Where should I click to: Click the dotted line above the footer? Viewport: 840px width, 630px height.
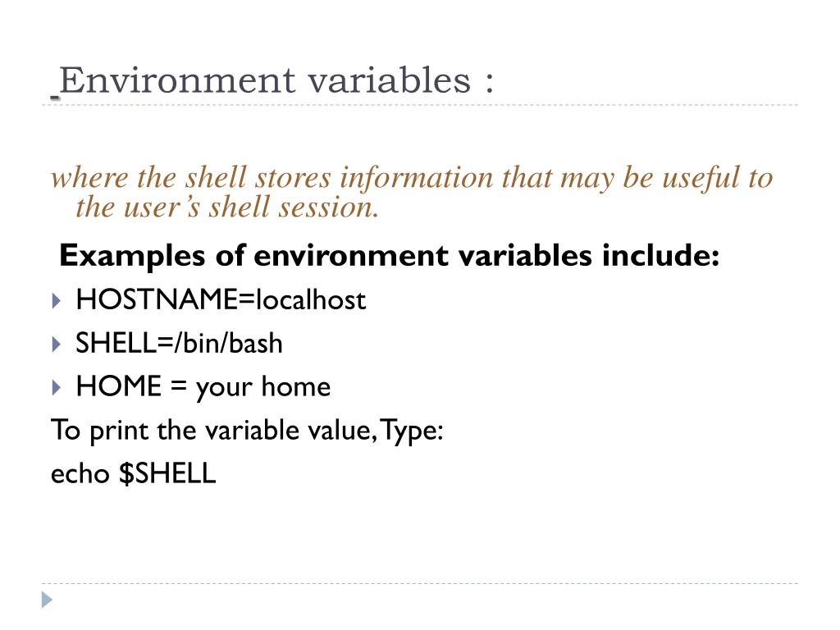[x=420, y=583]
